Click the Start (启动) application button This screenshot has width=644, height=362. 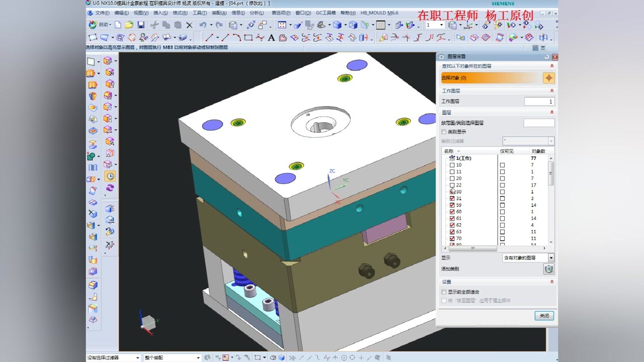point(100,25)
